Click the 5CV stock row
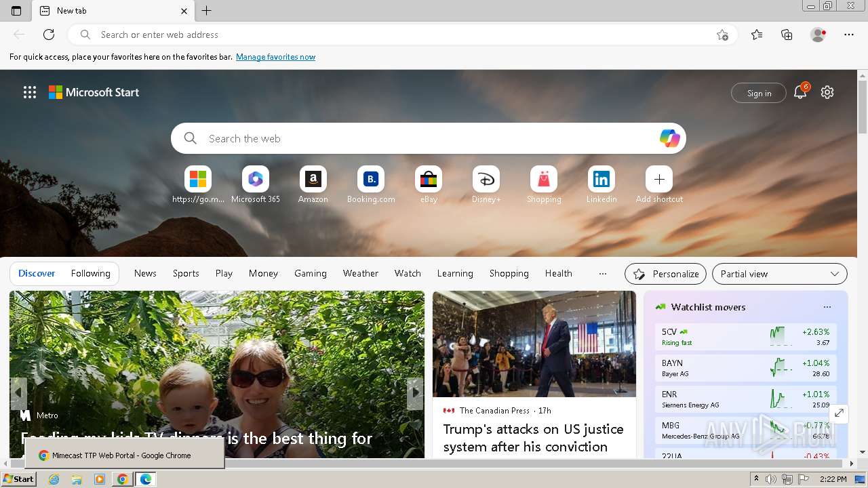 point(745,337)
